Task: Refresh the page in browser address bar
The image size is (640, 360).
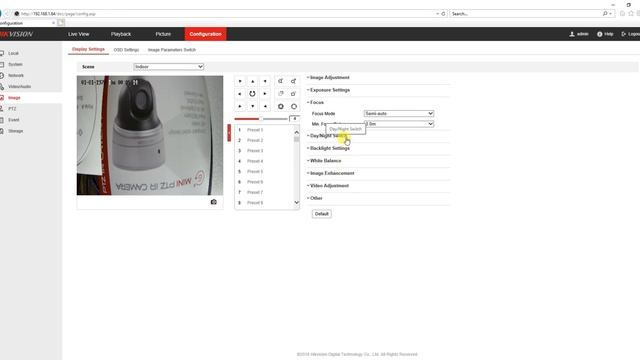Action: 443,14
